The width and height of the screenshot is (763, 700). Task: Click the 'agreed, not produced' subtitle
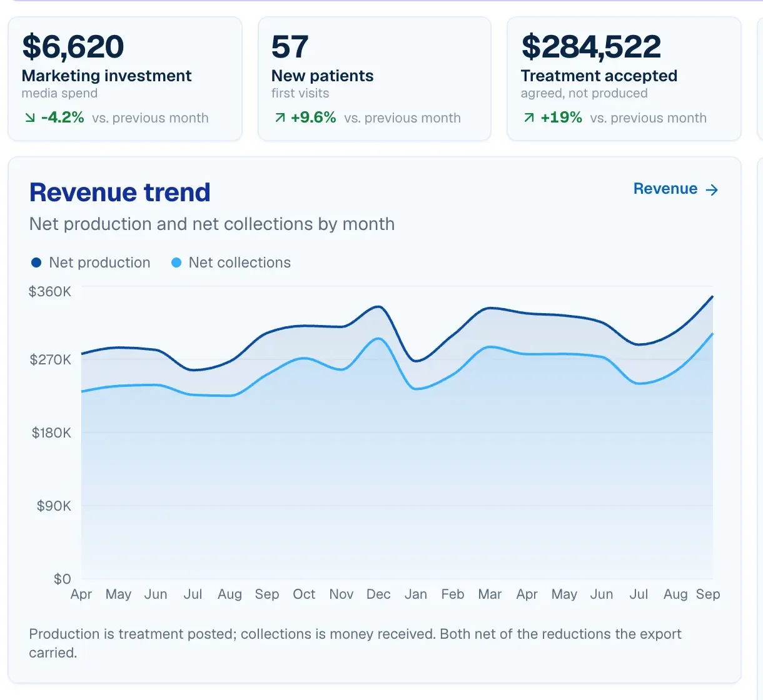click(x=584, y=93)
